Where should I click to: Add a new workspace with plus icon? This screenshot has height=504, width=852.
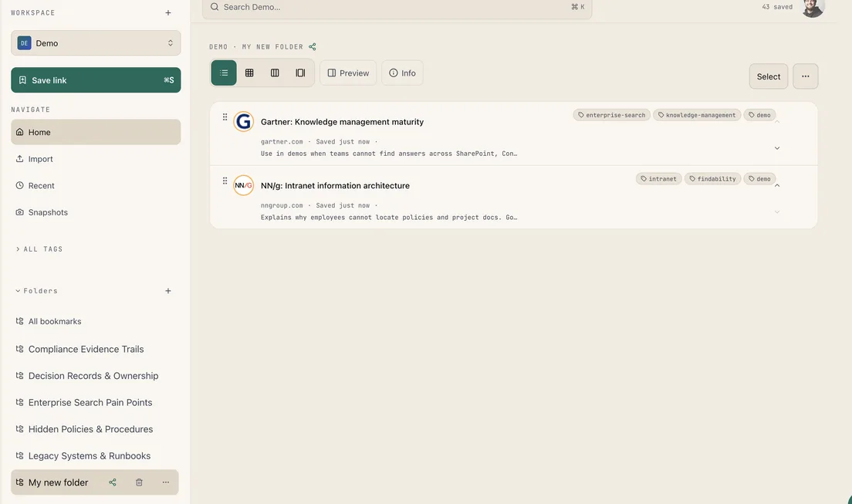tap(168, 12)
